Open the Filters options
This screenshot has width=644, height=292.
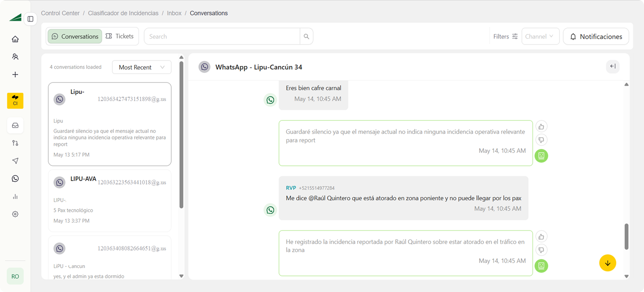(x=505, y=36)
